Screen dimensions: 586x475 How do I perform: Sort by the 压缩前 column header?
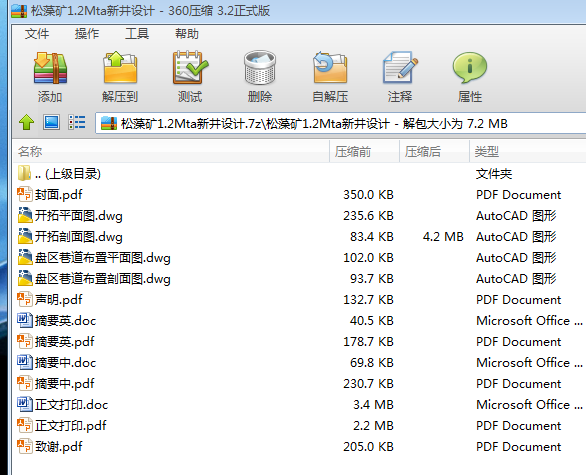364,151
